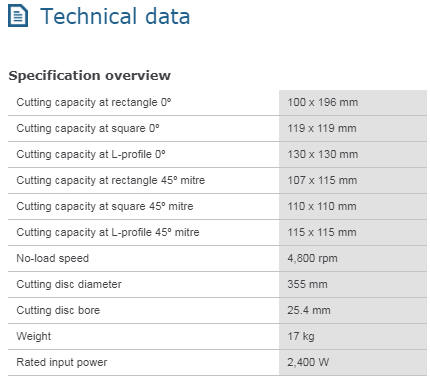The height and width of the screenshot is (376, 430).
Task: Select the 4,800 rpm value
Action: coord(312,258)
